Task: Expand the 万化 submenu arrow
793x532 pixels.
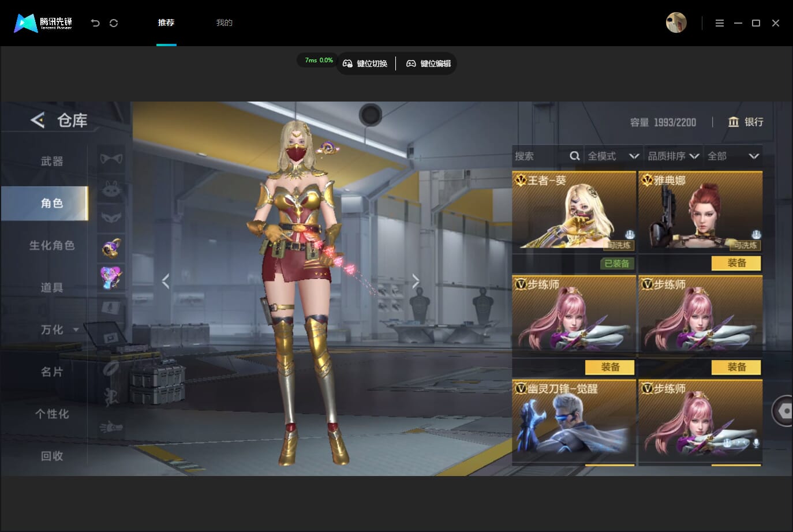Action: (76, 330)
